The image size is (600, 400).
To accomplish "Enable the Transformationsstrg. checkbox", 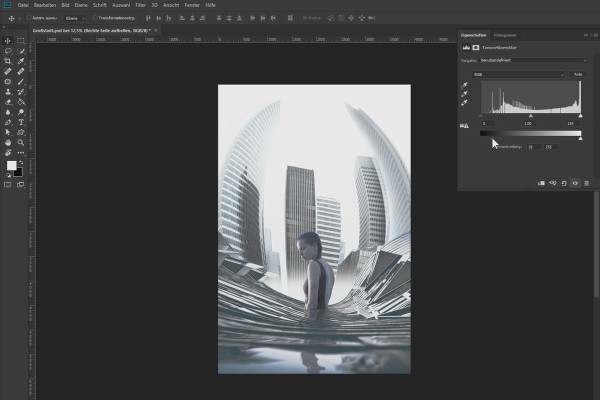I will click(95, 18).
